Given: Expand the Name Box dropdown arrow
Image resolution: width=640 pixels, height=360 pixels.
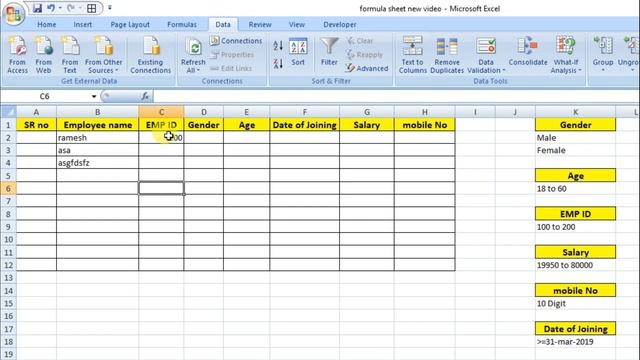Looking at the screenshot, I should pyautogui.click(x=94, y=97).
